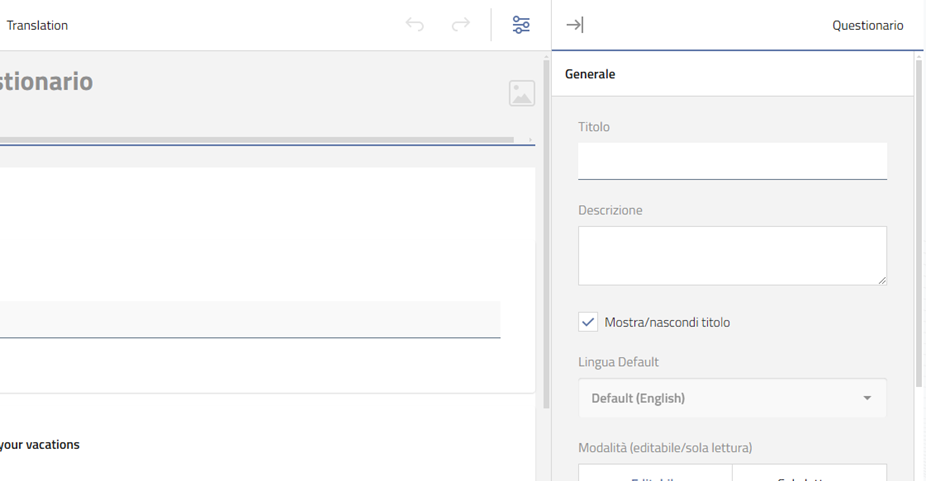The image size is (926, 481).
Task: Open the survey settings sliders icon
Action: click(521, 25)
